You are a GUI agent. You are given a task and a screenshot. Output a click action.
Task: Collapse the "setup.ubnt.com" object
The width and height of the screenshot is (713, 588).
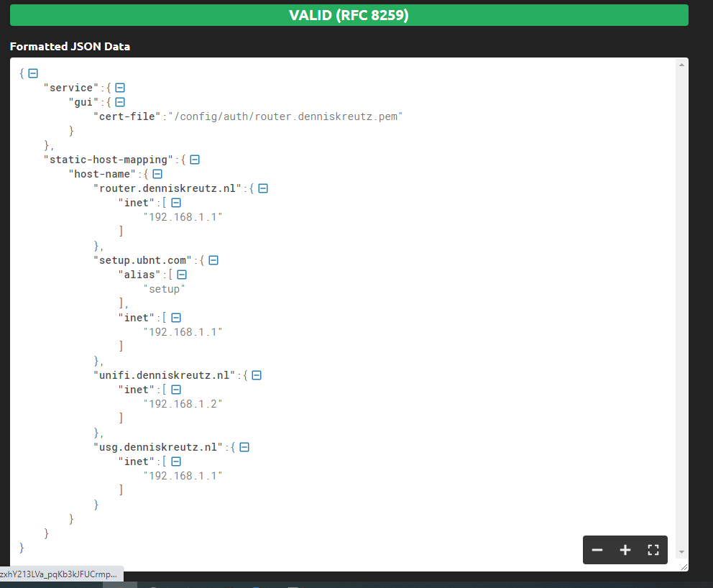213,260
